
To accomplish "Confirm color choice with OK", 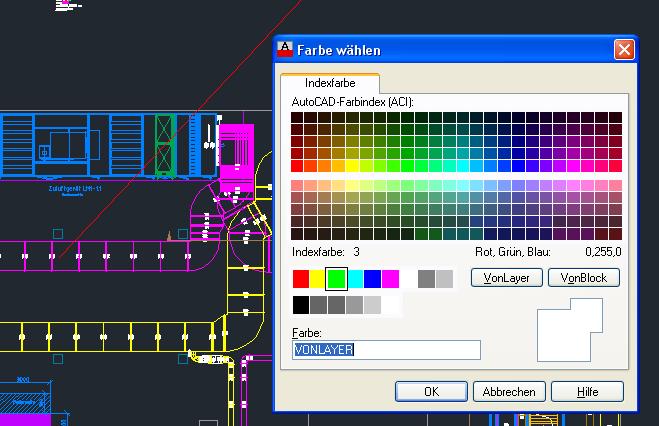I will pyautogui.click(x=431, y=392).
